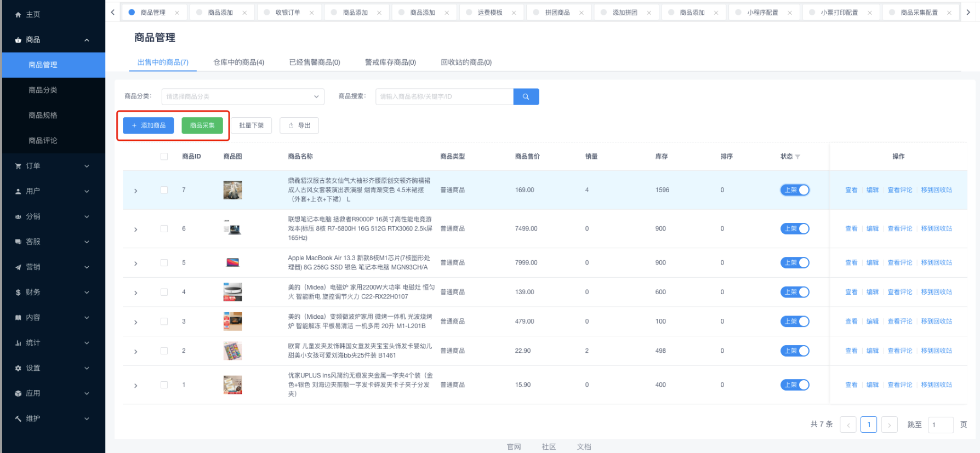The width and height of the screenshot is (980, 453).
Task: Click 编辑 link for product ID 3
Action: pos(872,322)
